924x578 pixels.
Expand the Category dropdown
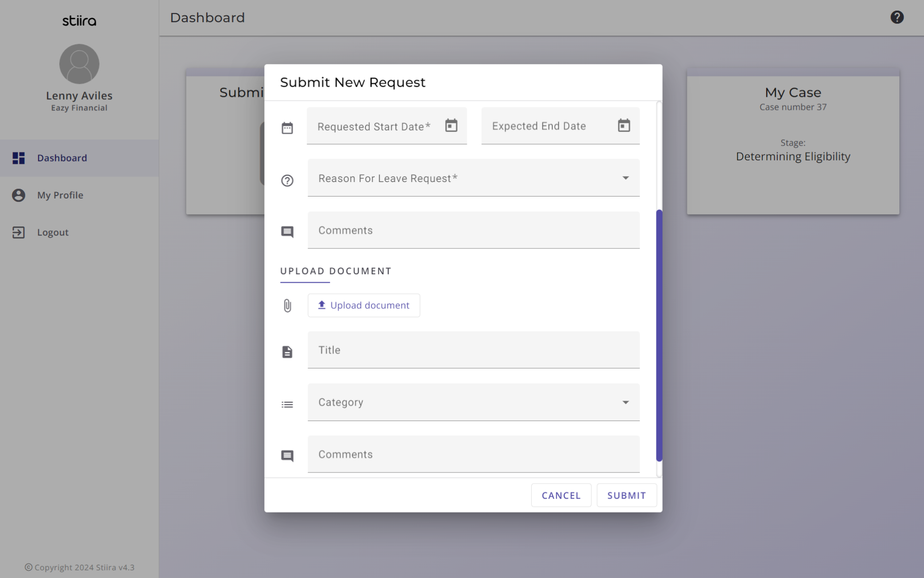(625, 403)
